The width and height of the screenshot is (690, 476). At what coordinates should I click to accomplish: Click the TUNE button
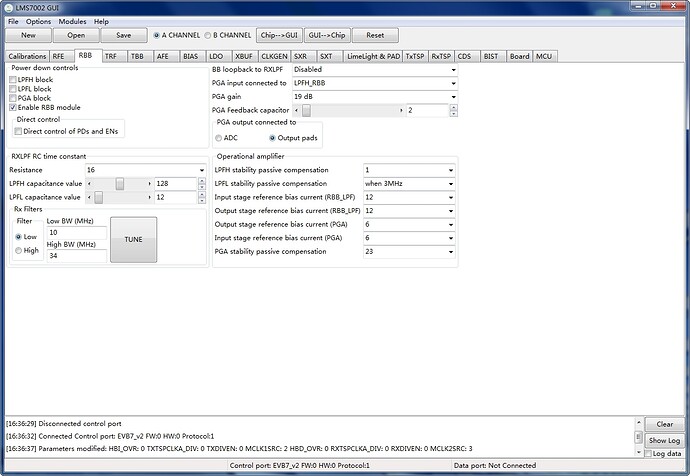(x=133, y=240)
